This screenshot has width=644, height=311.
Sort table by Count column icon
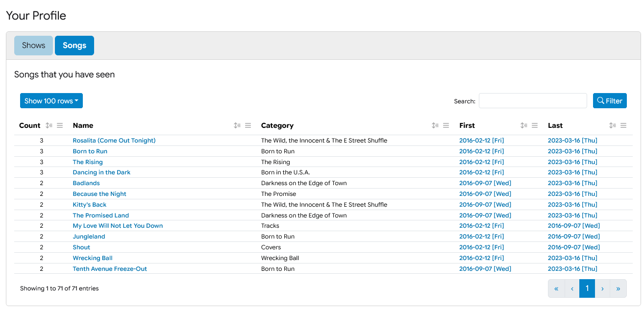point(49,125)
